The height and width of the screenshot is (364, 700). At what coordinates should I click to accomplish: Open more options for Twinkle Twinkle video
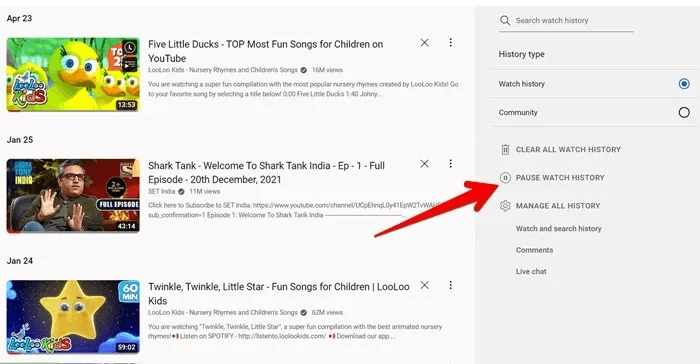point(450,285)
